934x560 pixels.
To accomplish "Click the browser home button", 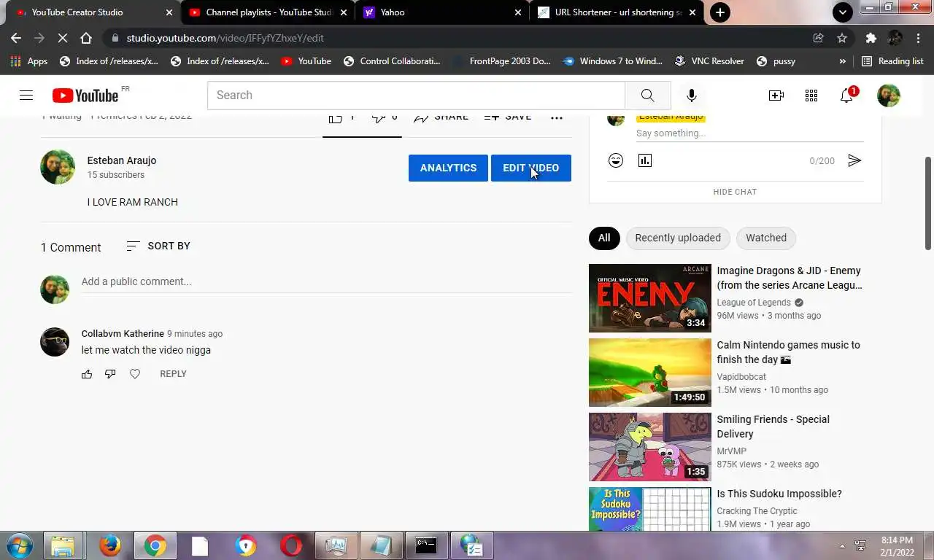I will pos(86,38).
